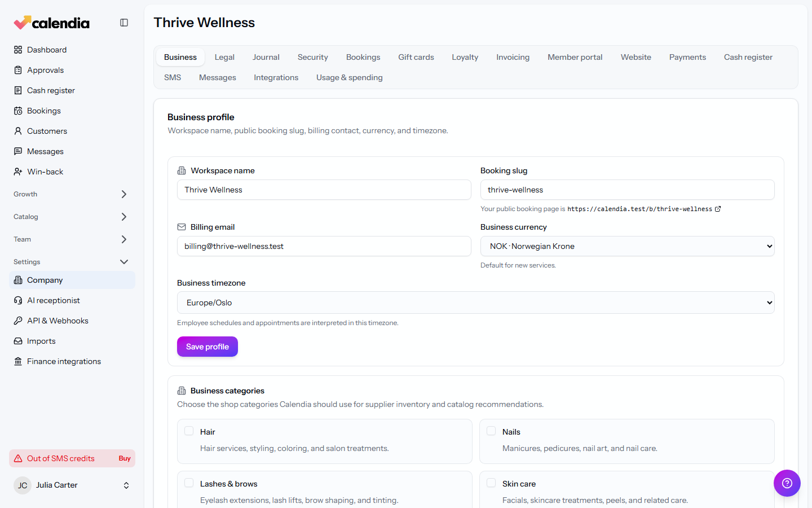This screenshot has width=812, height=508.
Task: Click the envelope icon beside Billing email
Action: pos(182,227)
